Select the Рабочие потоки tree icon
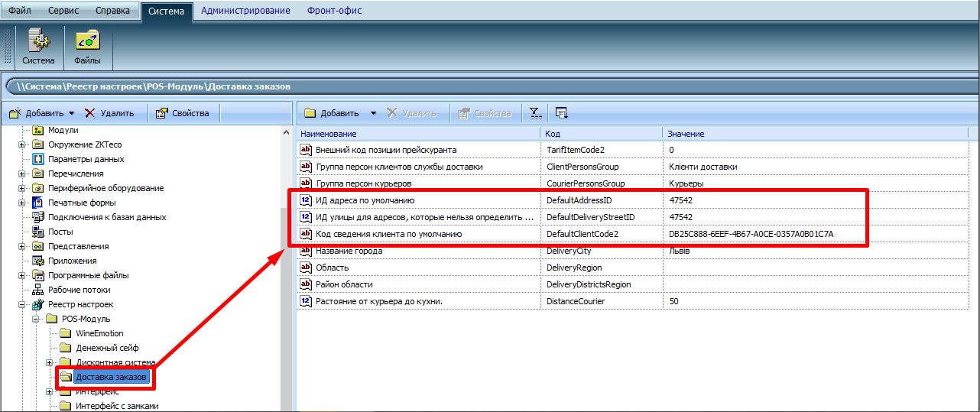The image size is (980, 412). click(x=37, y=290)
